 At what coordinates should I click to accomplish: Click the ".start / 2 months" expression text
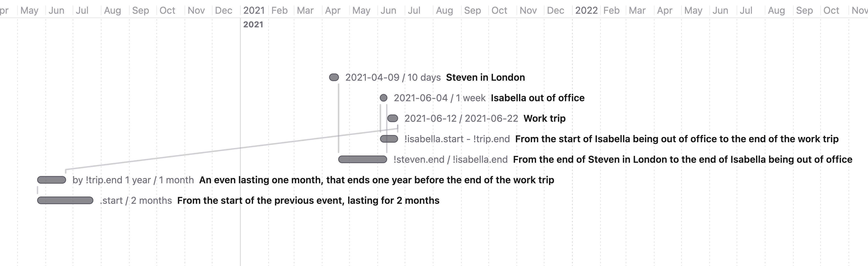(x=136, y=201)
